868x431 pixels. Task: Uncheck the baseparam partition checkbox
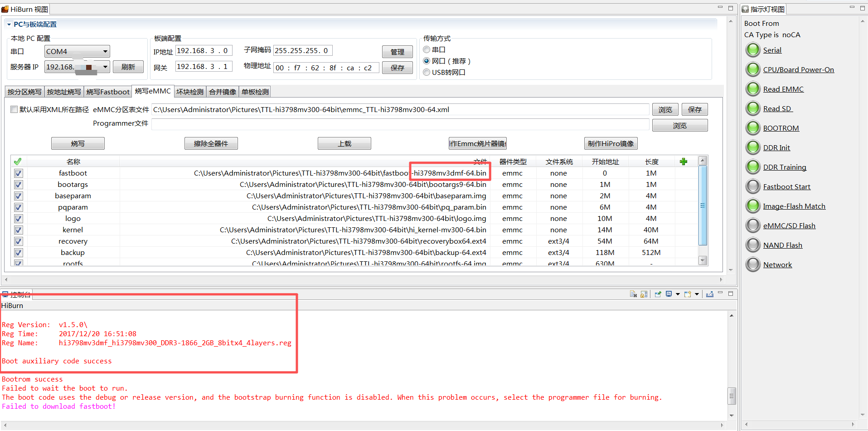click(x=18, y=196)
